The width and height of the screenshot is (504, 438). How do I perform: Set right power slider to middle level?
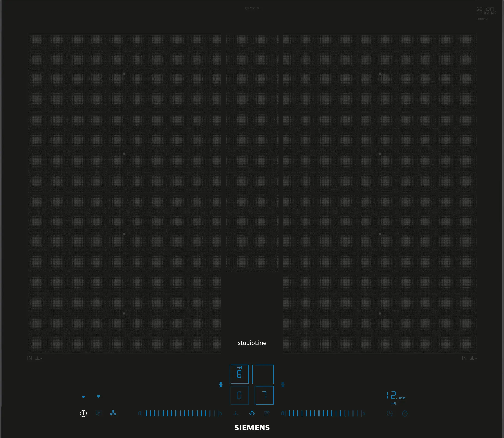point(323,413)
